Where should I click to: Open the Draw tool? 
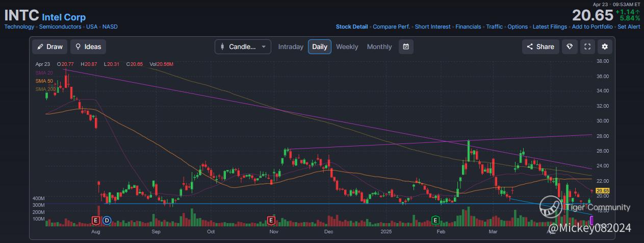49,46
